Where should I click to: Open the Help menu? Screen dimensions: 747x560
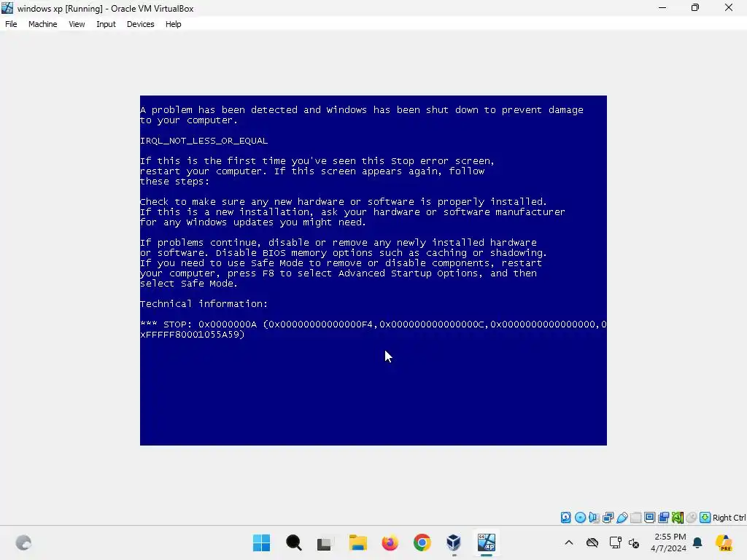point(174,24)
